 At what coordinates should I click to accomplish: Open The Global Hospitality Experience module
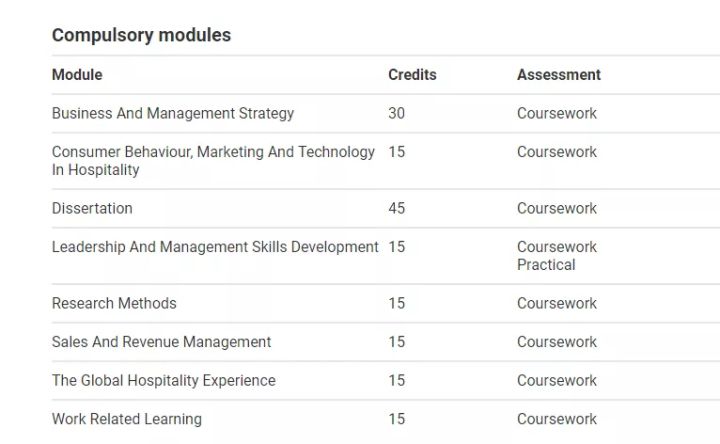point(163,381)
